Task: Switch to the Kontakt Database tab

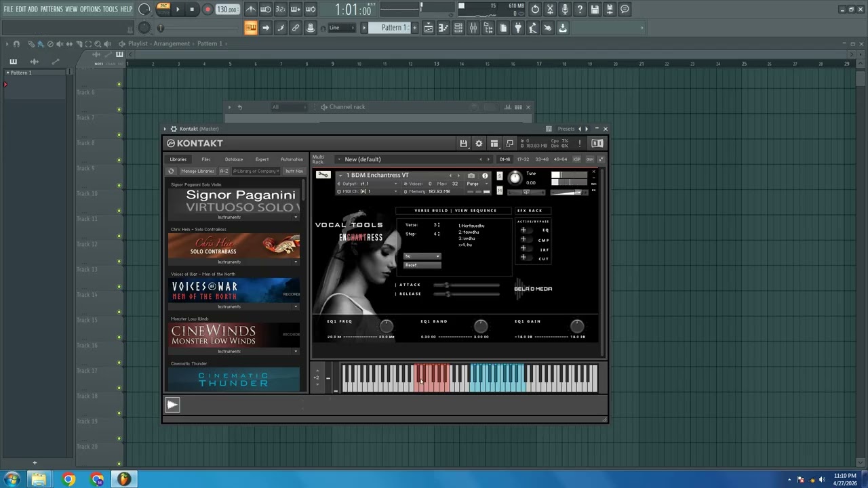Action: [234, 159]
